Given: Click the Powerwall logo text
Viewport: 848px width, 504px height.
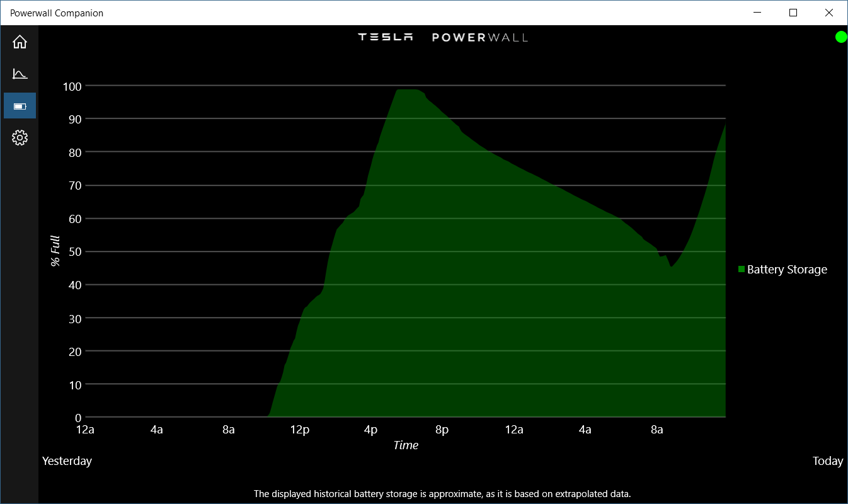Looking at the screenshot, I should [480, 37].
